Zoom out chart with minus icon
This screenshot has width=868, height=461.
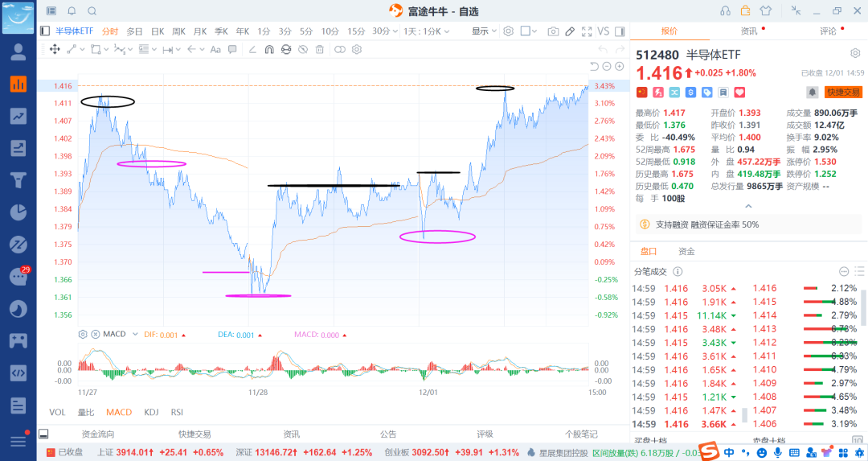click(x=607, y=67)
